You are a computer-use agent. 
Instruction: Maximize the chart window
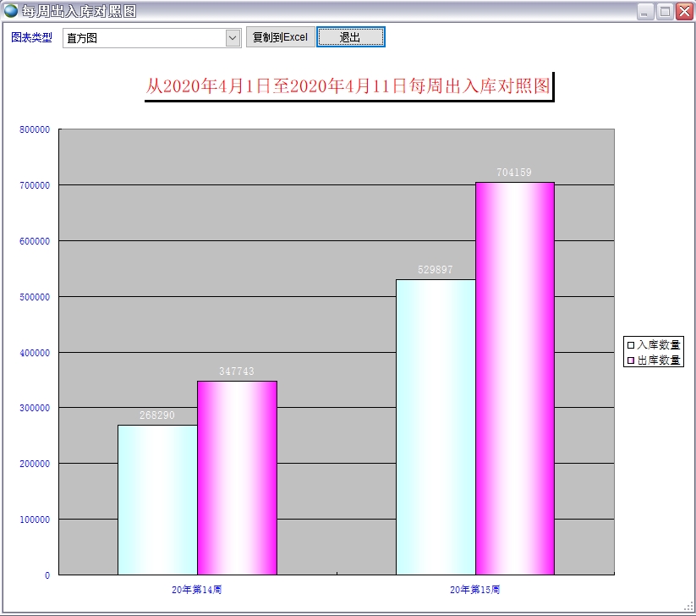[665, 12]
